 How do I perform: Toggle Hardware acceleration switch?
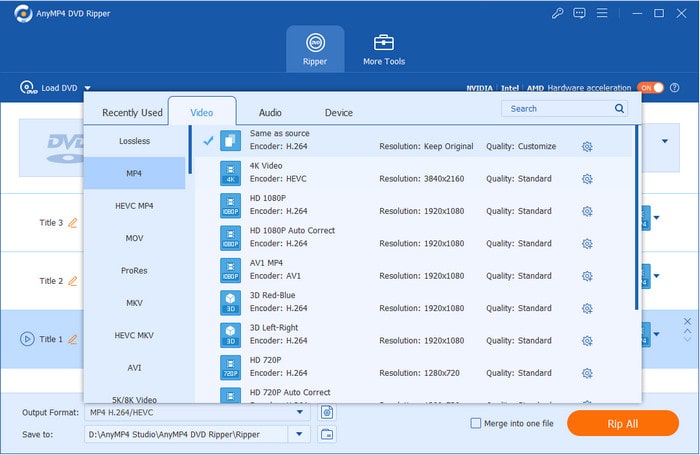click(x=650, y=88)
